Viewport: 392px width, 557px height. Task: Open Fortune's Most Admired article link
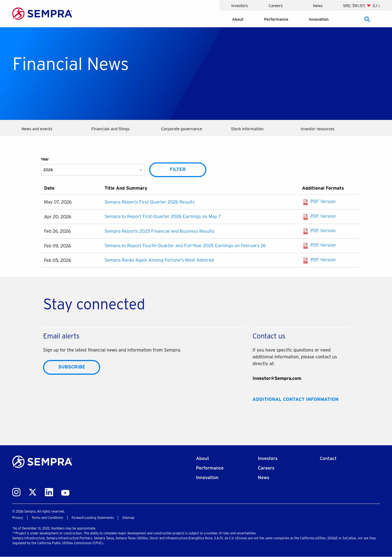159,260
